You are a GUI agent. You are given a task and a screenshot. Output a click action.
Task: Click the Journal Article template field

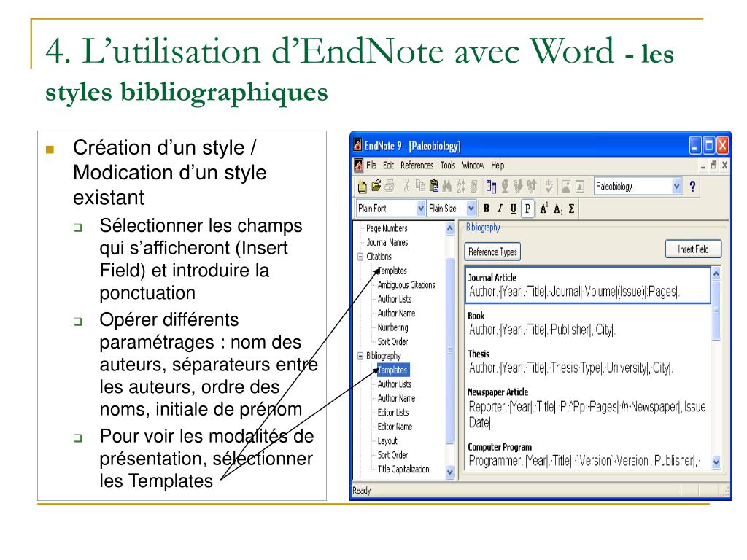[587, 285]
